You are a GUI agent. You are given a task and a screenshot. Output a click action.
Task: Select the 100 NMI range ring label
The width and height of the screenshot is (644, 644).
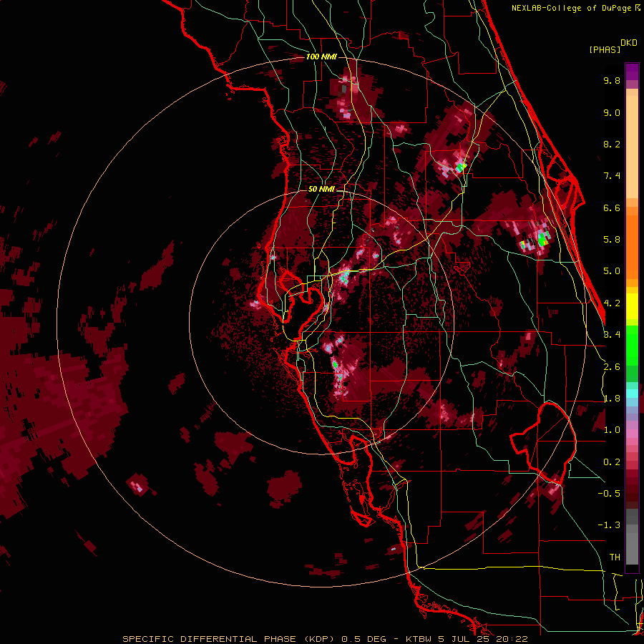click(x=321, y=57)
